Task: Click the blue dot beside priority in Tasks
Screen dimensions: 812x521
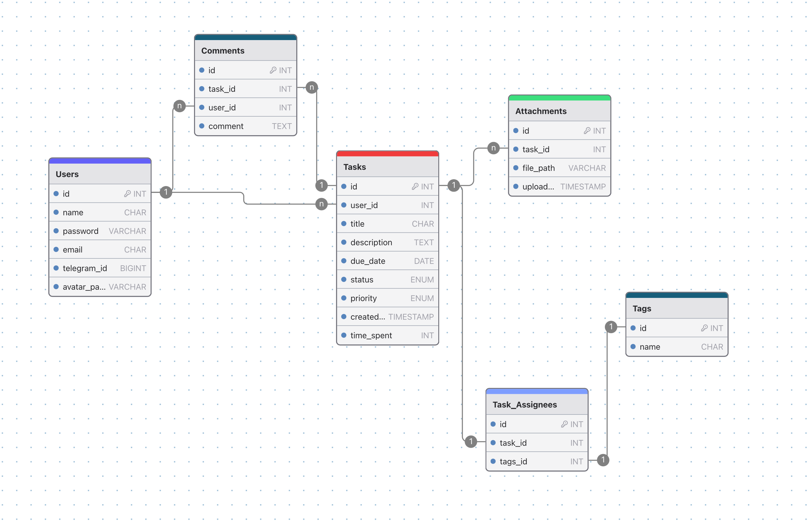Action: pyautogui.click(x=344, y=298)
